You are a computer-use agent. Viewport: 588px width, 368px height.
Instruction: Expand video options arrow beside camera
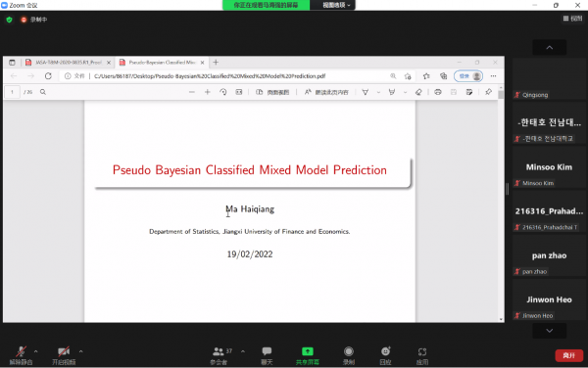pos(80,351)
